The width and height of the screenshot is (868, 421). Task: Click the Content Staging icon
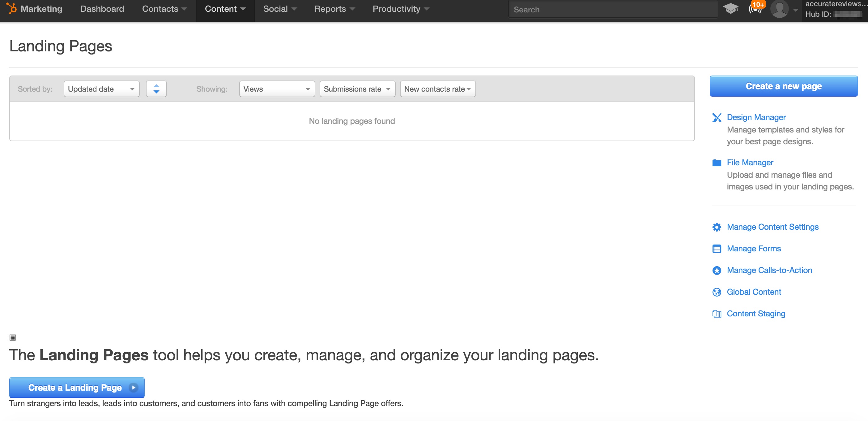click(x=717, y=314)
